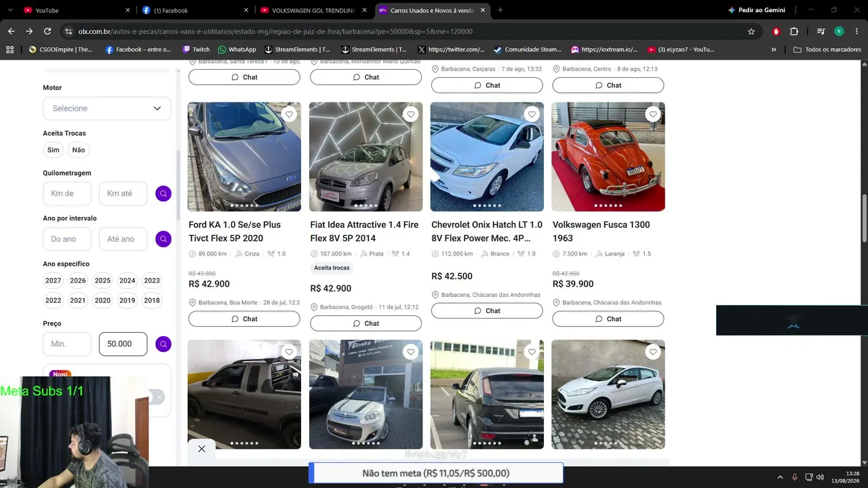Favorite the Ford KA 1.0 listing heart

(289, 115)
